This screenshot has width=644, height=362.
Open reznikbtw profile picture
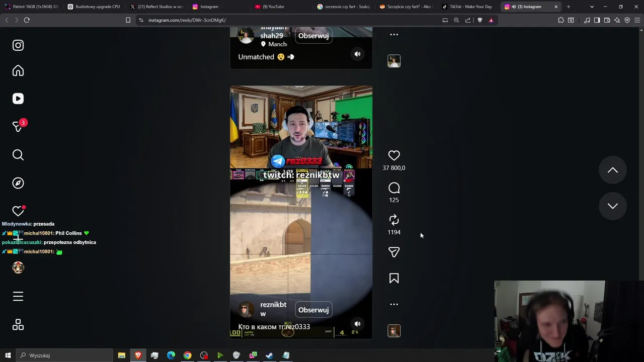(246, 310)
